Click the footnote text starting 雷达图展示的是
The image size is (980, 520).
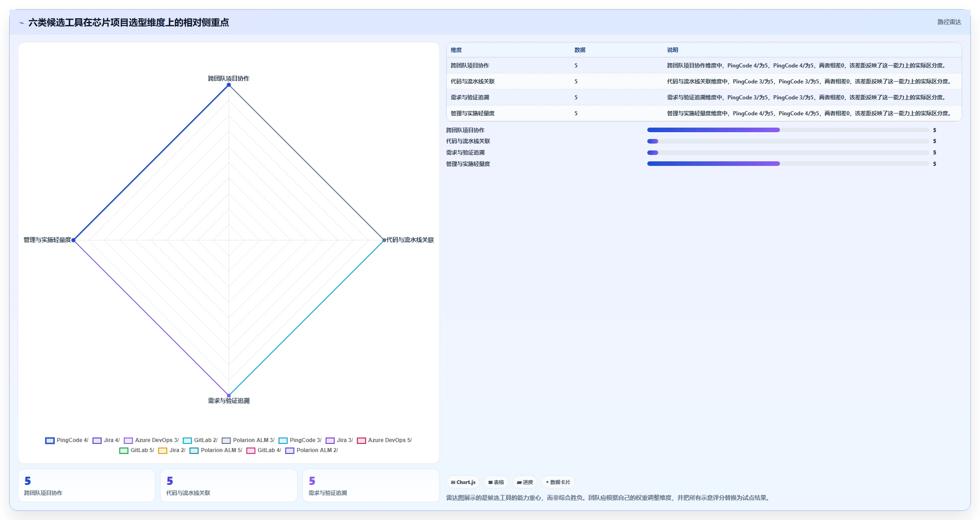click(x=609, y=498)
